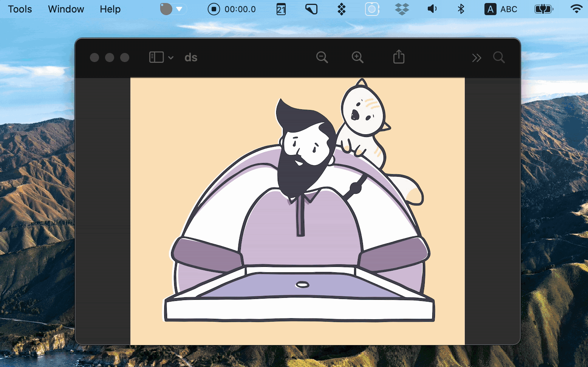Click the tag-shaped menu bar icon
588x367 pixels.
(311, 9)
